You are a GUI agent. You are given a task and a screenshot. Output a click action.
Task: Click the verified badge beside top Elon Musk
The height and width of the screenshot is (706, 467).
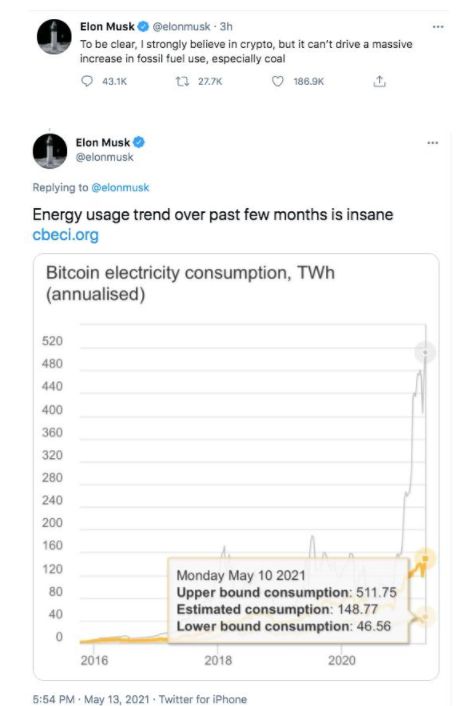coord(143,27)
